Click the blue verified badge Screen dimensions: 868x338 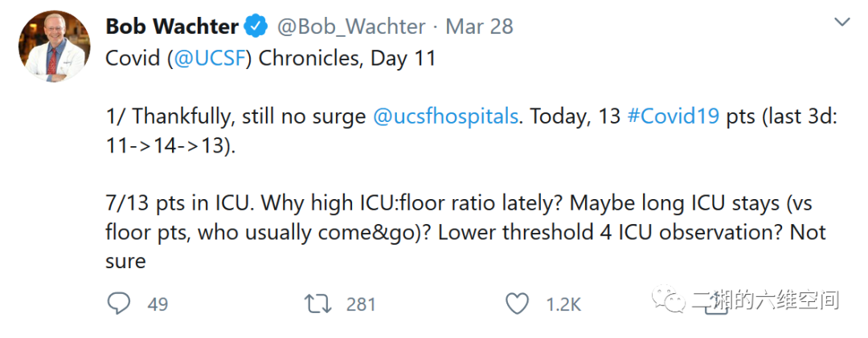[x=256, y=26]
